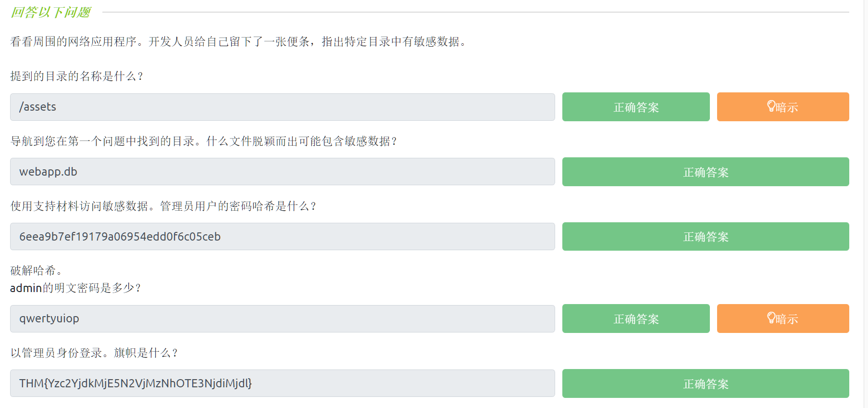Click the question 以管理员身份登录 旗帜是什么

pyautogui.click(x=94, y=353)
